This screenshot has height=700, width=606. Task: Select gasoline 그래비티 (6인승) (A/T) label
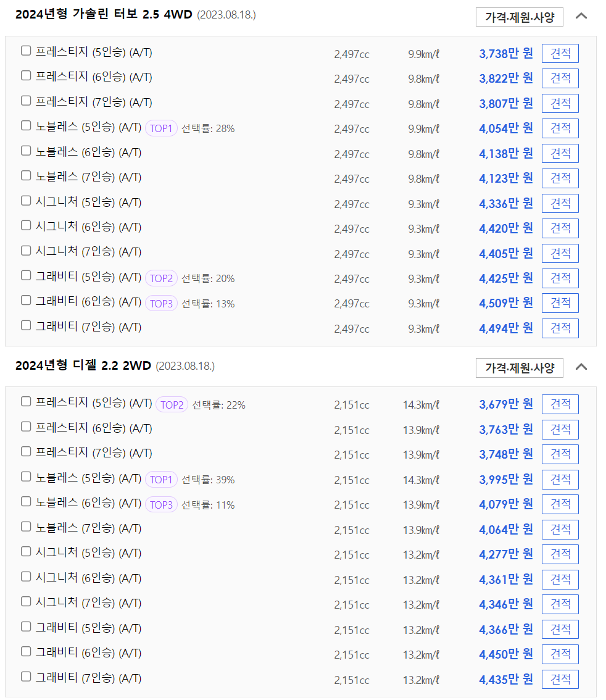(88, 302)
